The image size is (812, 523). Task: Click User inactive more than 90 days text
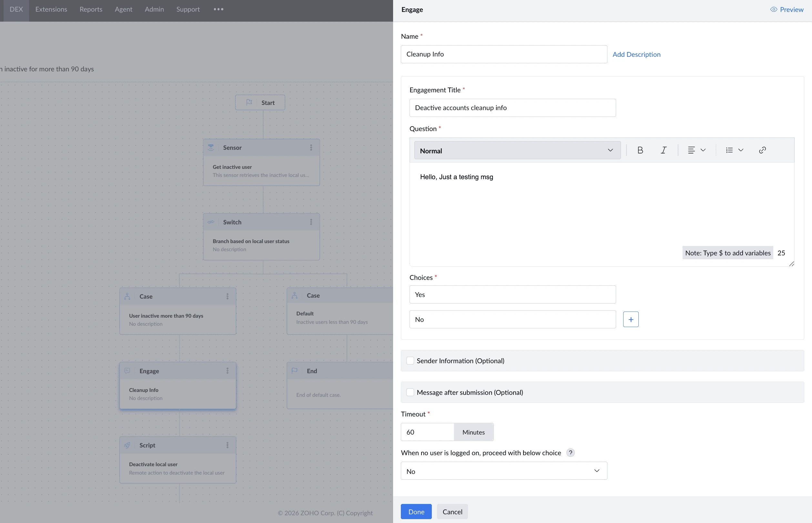click(166, 316)
